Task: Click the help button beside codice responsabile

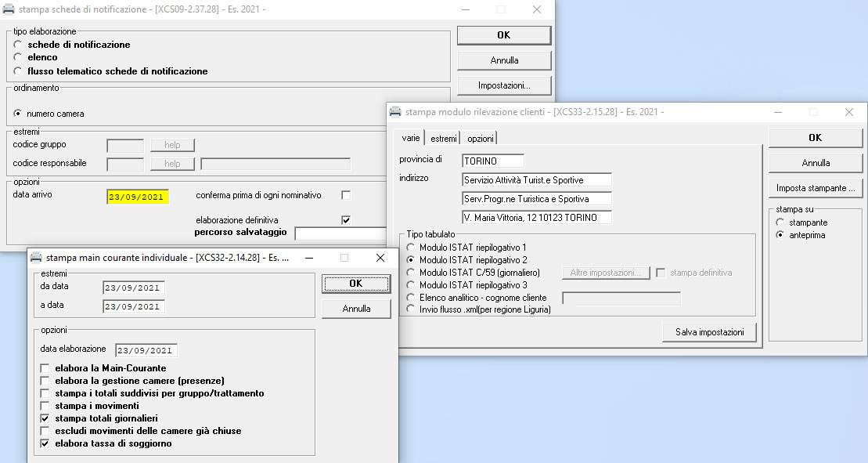Action: click(x=172, y=164)
